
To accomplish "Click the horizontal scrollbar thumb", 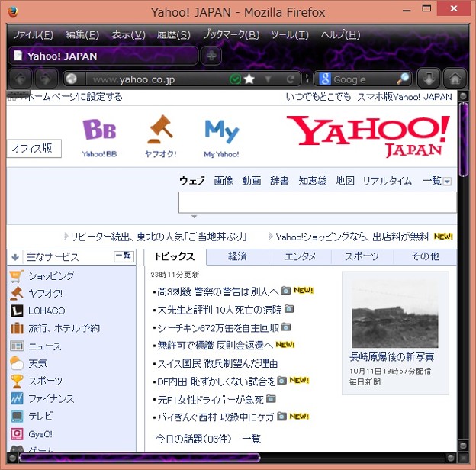I will tap(140, 458).
